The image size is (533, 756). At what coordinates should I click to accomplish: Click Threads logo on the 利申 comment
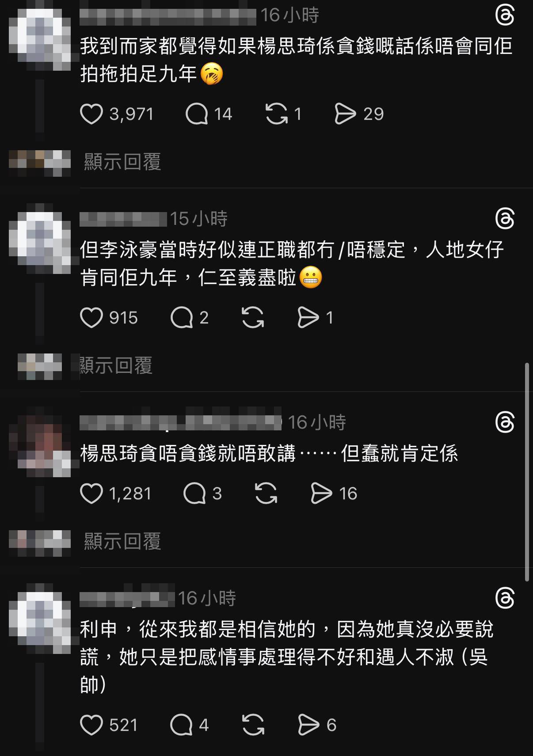[505, 599]
